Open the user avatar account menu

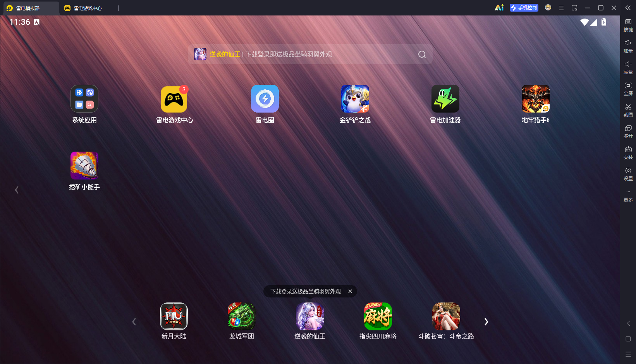click(x=548, y=8)
